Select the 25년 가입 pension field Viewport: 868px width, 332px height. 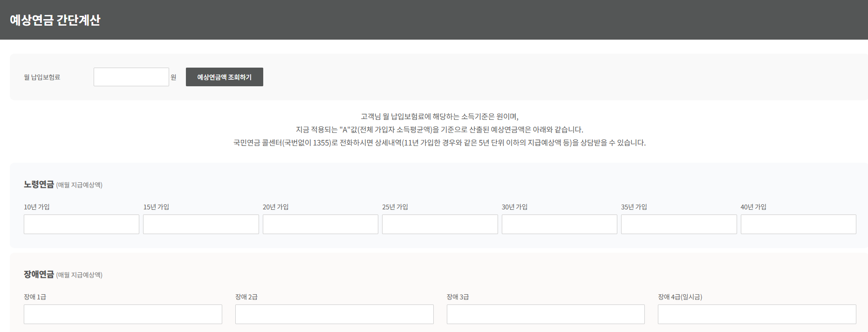[440, 224]
